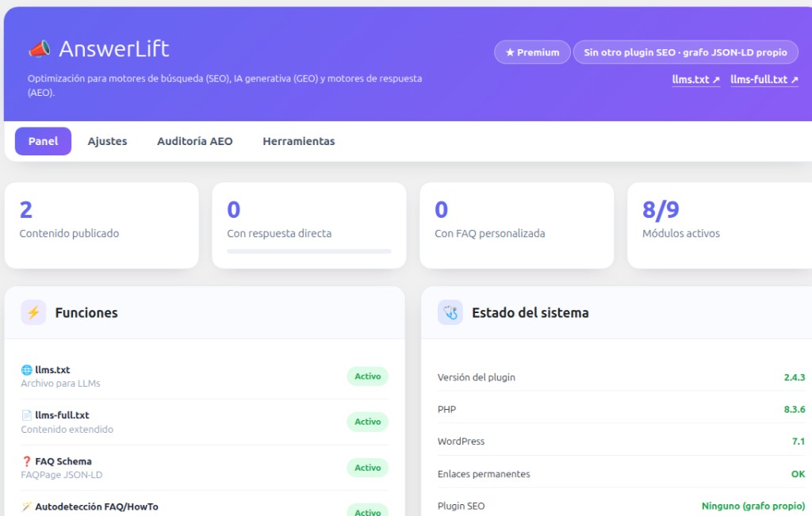This screenshot has height=516, width=812.
Task: Click the AnswerLift megaphone logo icon
Action: click(x=40, y=49)
